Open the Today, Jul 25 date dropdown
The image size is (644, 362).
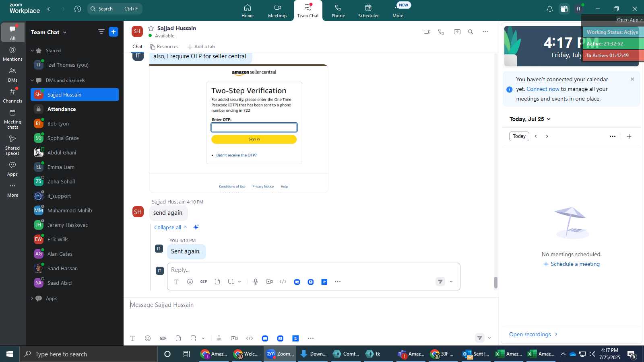click(x=530, y=119)
